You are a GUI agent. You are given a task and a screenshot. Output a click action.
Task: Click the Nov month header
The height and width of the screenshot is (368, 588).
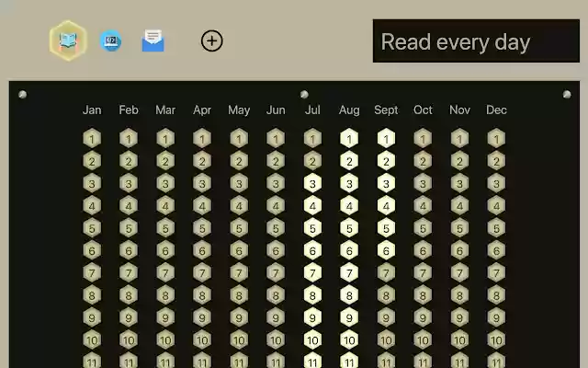pos(459,110)
